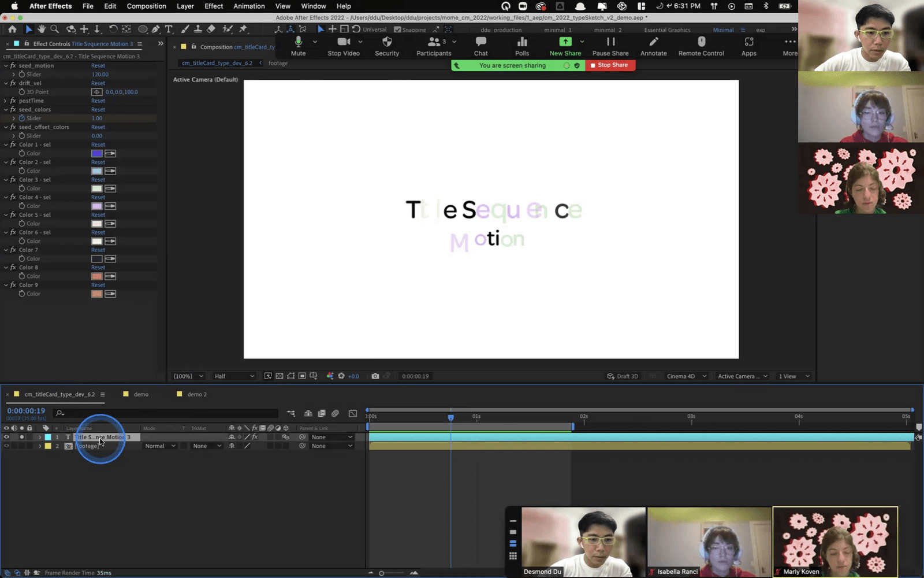Screen dimensions: 924x578
Task: Open the Zoom Chat panel
Action: pos(480,47)
